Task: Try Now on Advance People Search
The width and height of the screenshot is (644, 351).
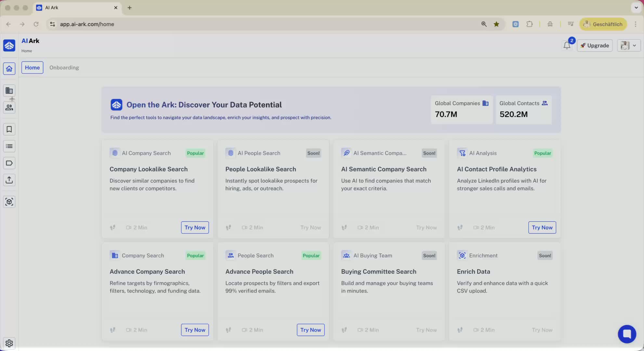Action: (x=310, y=330)
